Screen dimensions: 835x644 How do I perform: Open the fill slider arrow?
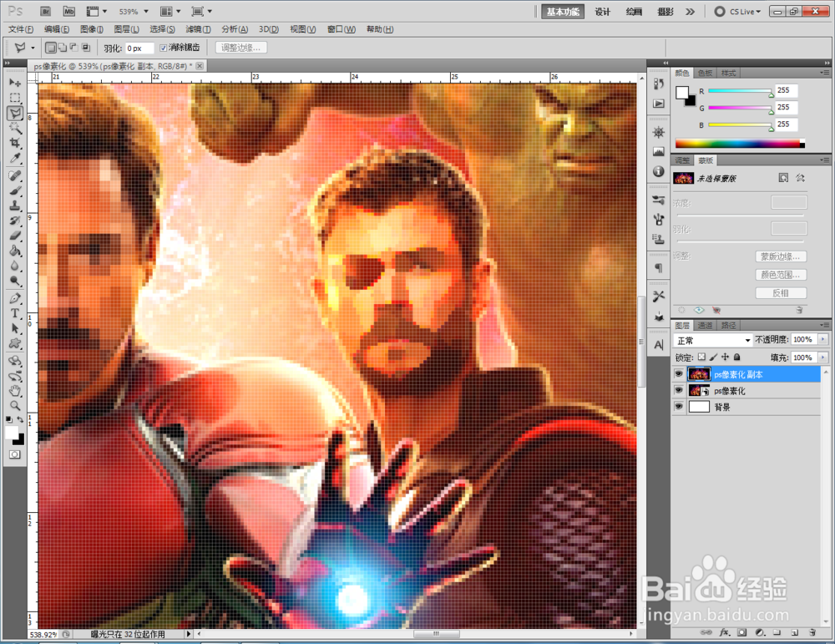coord(823,357)
